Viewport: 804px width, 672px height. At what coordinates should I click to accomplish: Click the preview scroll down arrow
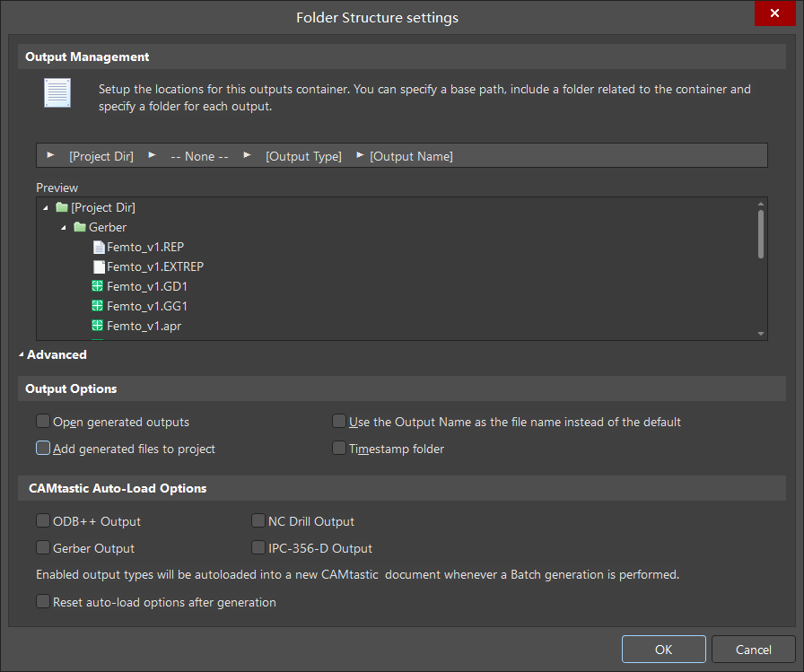(760, 334)
